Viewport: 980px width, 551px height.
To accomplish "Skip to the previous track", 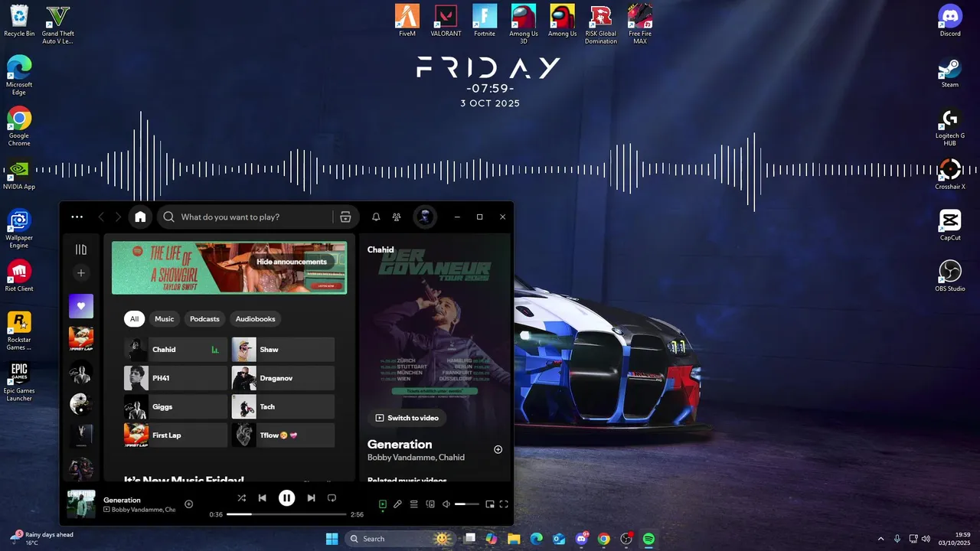I will coord(262,497).
